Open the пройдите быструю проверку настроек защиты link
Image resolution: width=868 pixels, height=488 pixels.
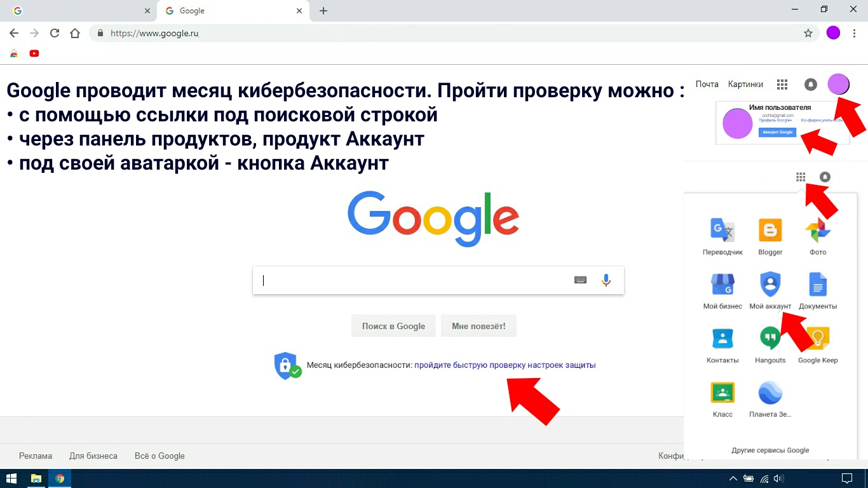pyautogui.click(x=505, y=365)
